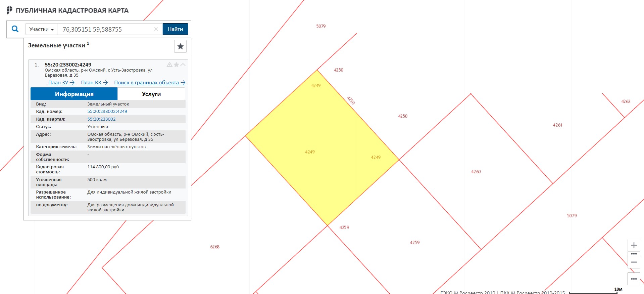
Task: Click the 114 800,00 руб. cadastral value
Action: pyautogui.click(x=104, y=167)
